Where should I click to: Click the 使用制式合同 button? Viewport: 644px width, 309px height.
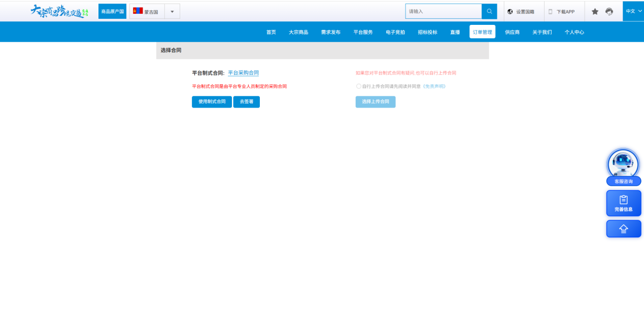212,101
